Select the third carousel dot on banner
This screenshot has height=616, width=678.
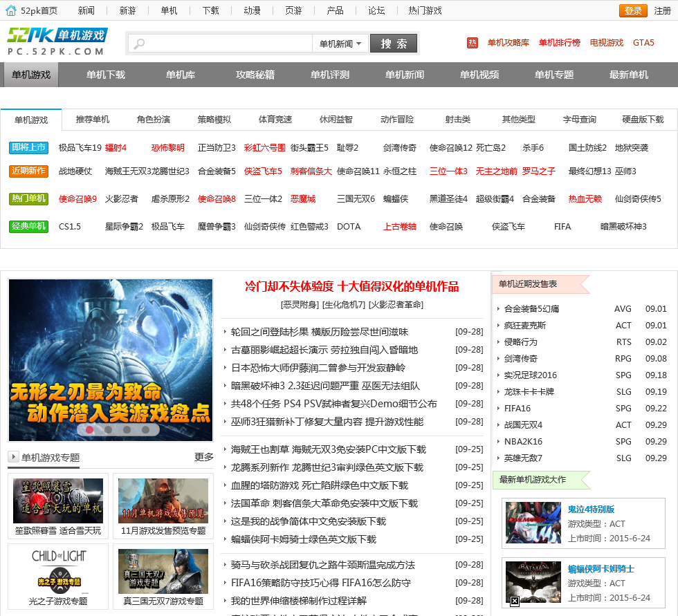(x=127, y=430)
